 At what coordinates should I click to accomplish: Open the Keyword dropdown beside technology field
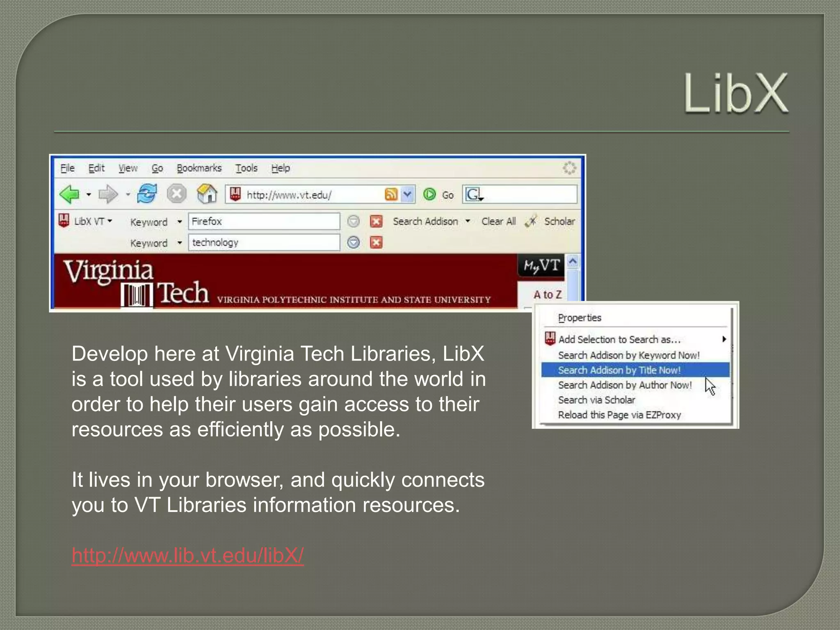(x=180, y=243)
